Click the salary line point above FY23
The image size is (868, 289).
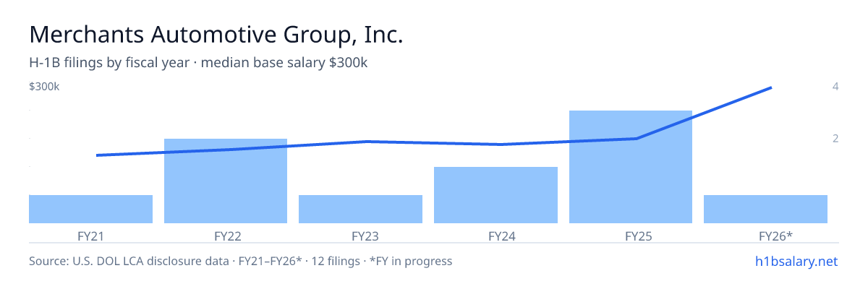(x=367, y=142)
